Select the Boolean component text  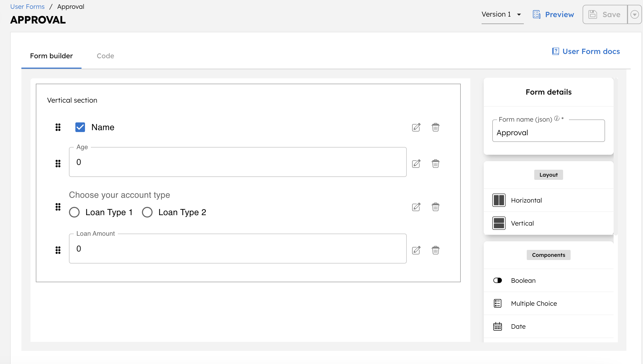523,280
